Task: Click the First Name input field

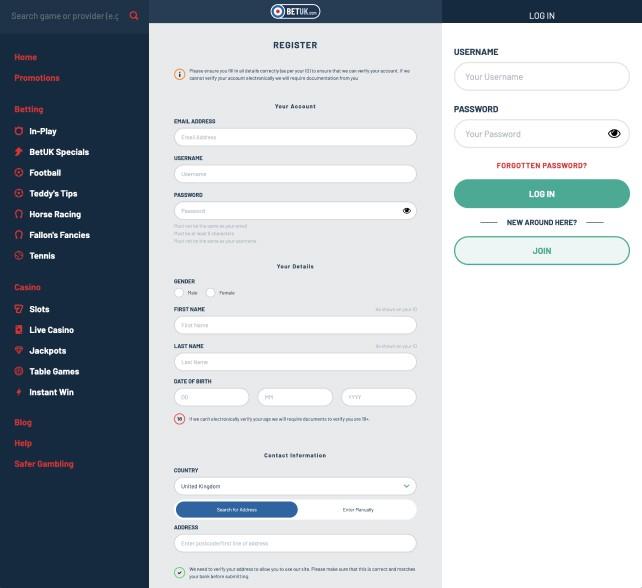Action: (295, 325)
